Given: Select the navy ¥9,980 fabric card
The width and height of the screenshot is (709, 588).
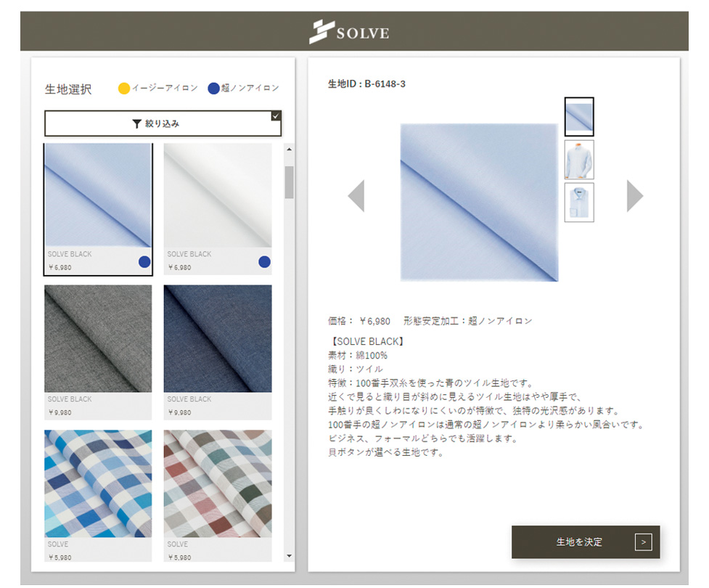Looking at the screenshot, I should [x=218, y=352].
